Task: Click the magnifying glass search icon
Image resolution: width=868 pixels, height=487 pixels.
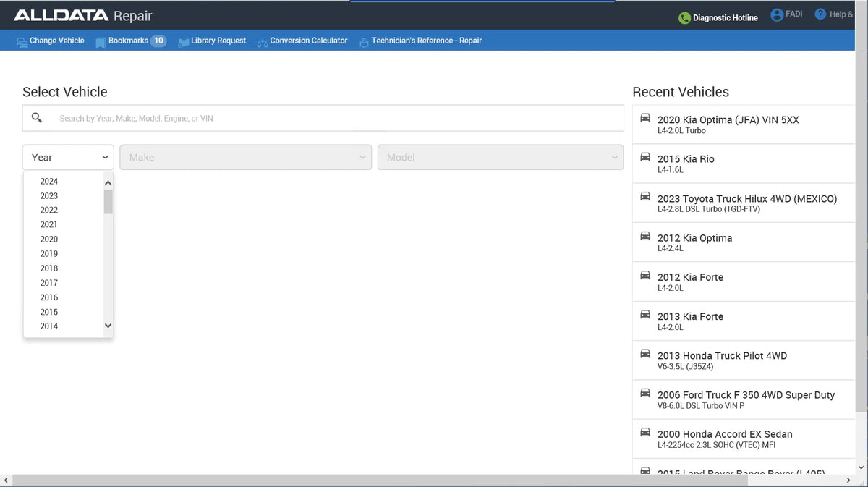Action: click(x=37, y=118)
